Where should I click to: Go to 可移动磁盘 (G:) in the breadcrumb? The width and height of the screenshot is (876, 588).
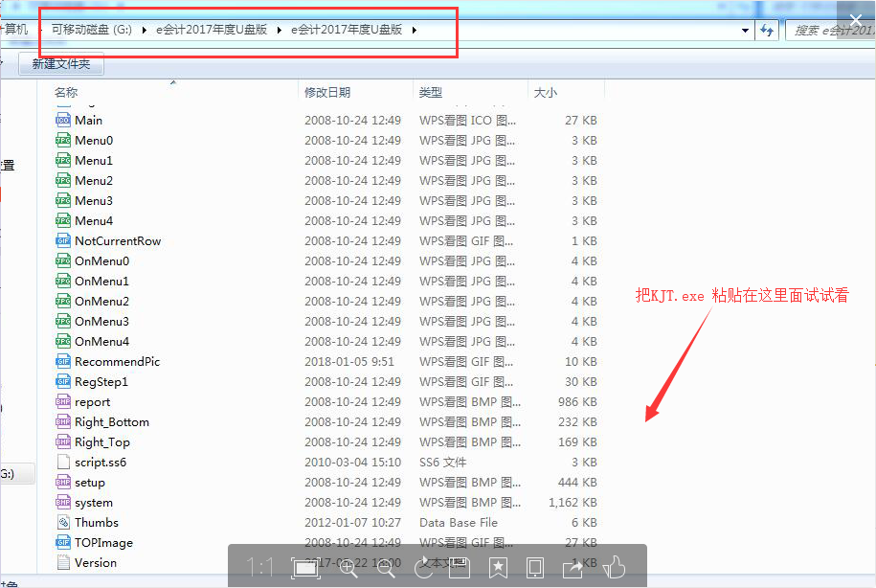pos(92,30)
